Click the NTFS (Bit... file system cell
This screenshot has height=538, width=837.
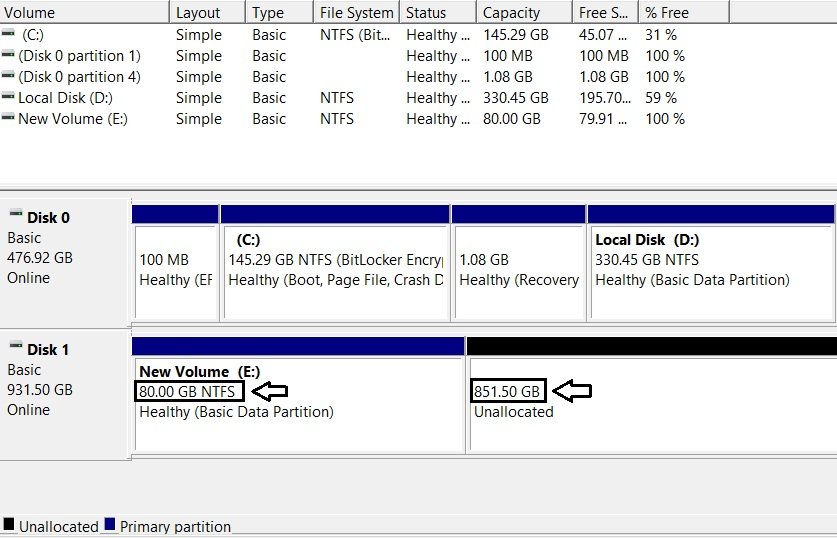click(x=355, y=35)
